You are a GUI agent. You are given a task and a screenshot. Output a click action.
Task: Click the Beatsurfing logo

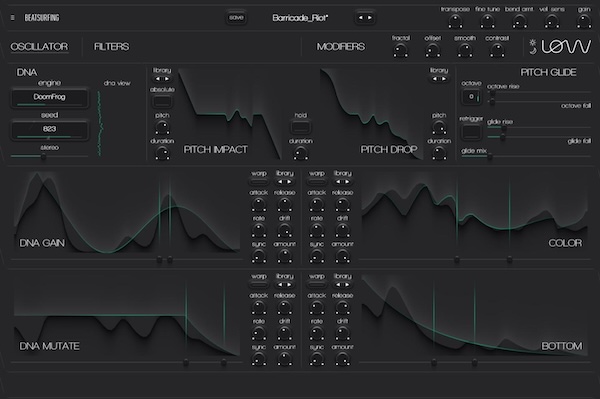[42, 18]
